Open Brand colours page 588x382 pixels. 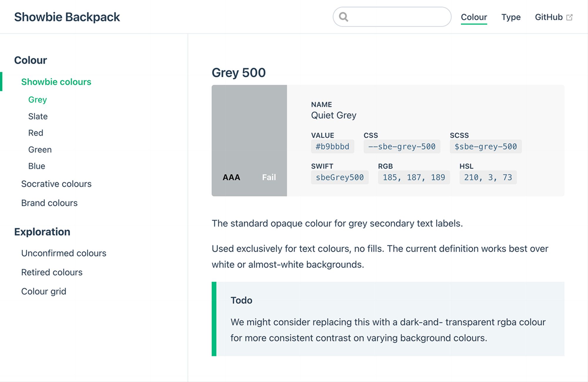coord(49,203)
